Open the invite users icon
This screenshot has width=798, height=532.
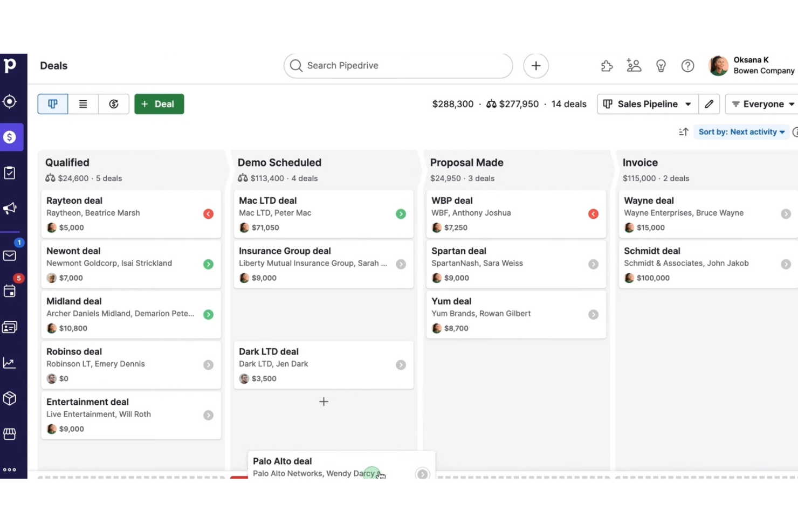pyautogui.click(x=634, y=66)
